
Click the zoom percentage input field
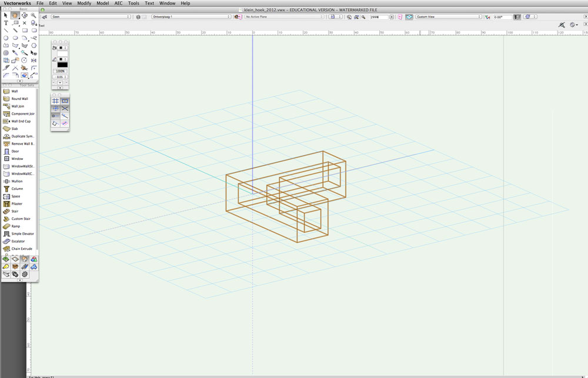coord(379,17)
